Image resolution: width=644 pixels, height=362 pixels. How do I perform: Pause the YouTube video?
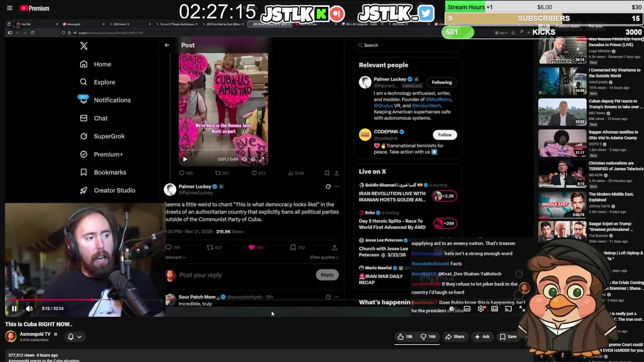[x=14, y=309]
